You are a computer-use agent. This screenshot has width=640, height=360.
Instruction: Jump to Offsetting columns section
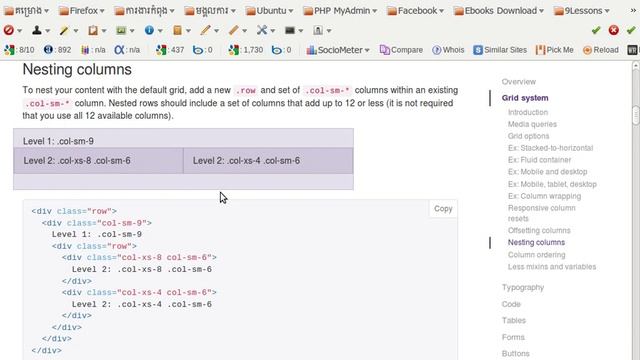(539, 230)
